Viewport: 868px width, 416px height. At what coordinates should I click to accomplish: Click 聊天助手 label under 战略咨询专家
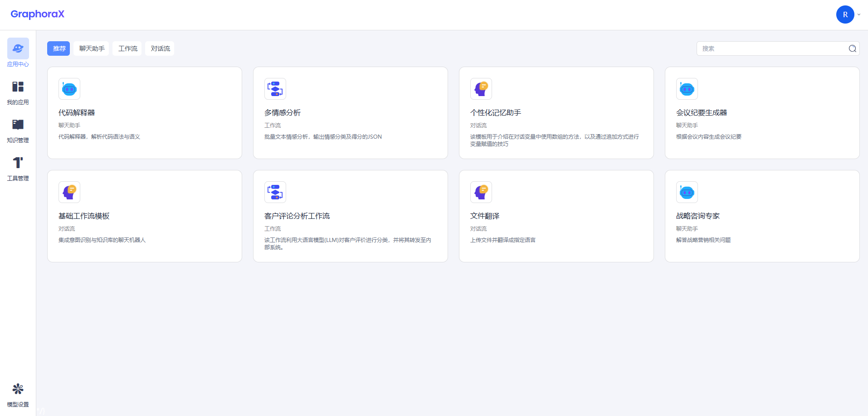coord(687,229)
